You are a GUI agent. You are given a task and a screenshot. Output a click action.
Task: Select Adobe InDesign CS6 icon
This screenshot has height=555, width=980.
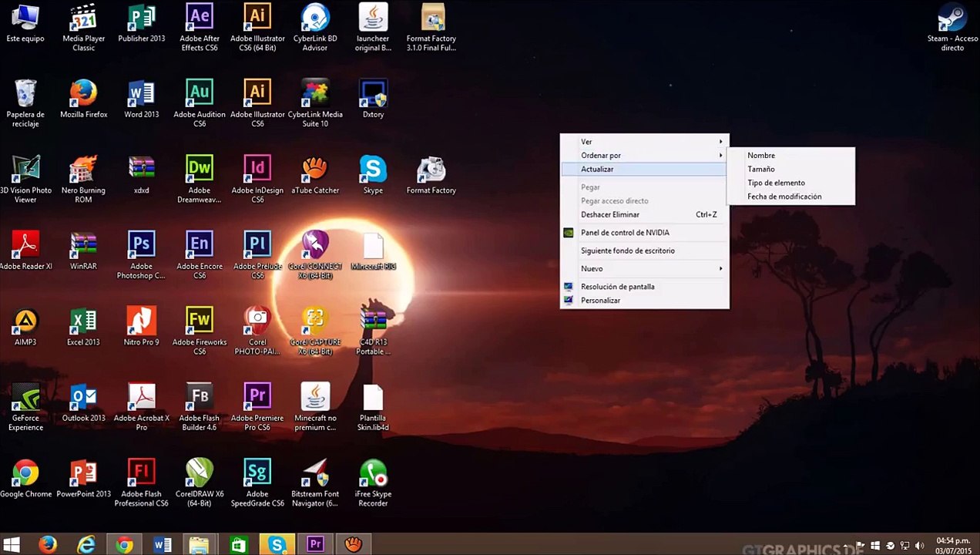click(257, 180)
